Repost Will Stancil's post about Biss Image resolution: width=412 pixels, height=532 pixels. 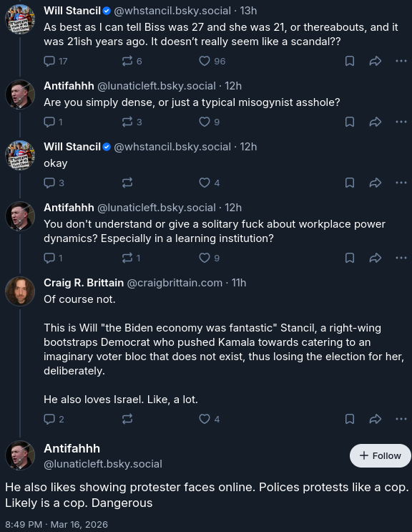click(x=132, y=61)
